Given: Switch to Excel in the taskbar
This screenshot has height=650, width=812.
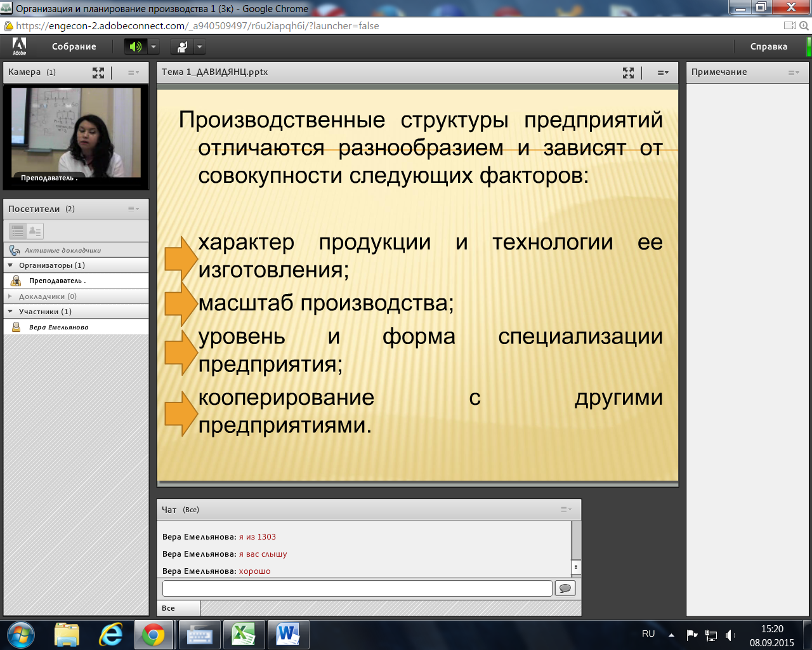Looking at the screenshot, I should point(244,635).
